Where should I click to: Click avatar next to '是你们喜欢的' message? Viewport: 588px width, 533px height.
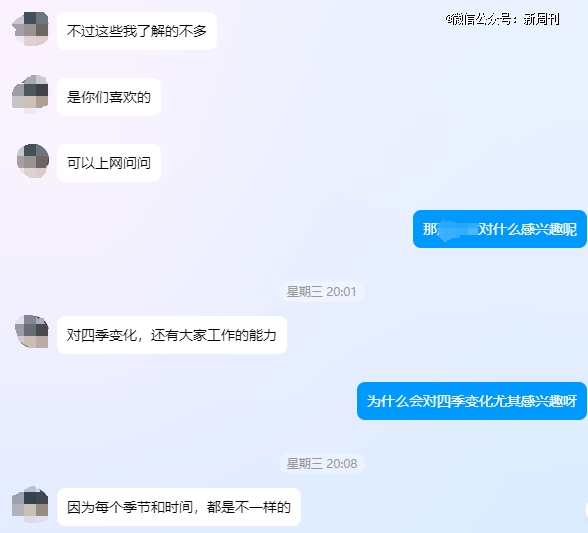pos(30,95)
